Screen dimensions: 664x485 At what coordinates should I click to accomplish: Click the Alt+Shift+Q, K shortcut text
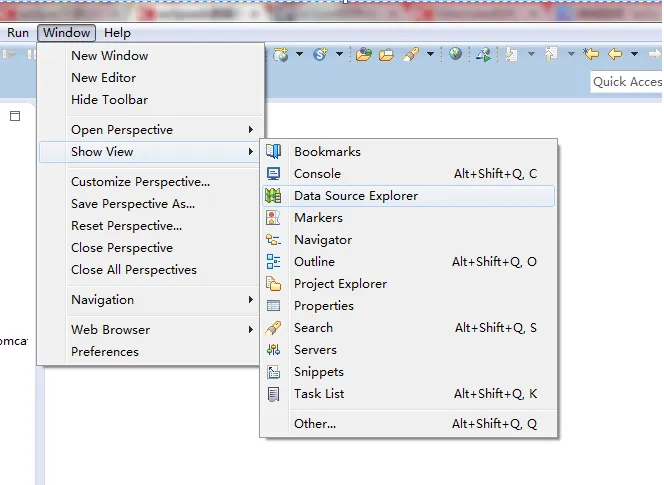495,394
